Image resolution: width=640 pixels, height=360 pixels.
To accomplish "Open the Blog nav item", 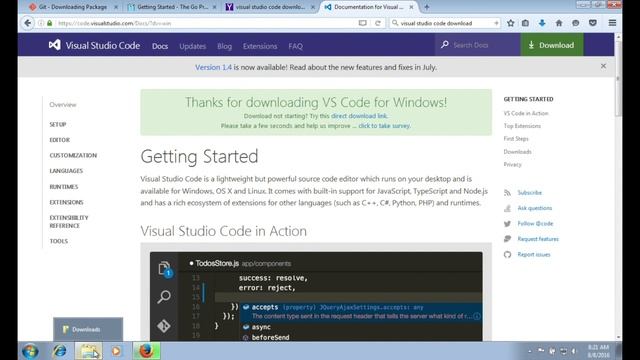I will pyautogui.click(x=224, y=46).
